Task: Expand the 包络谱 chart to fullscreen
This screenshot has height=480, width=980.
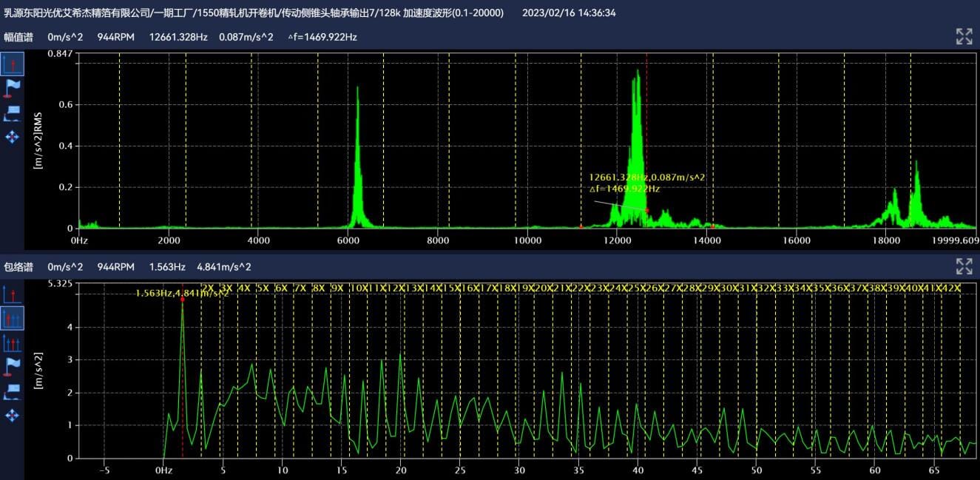Action: (964, 266)
